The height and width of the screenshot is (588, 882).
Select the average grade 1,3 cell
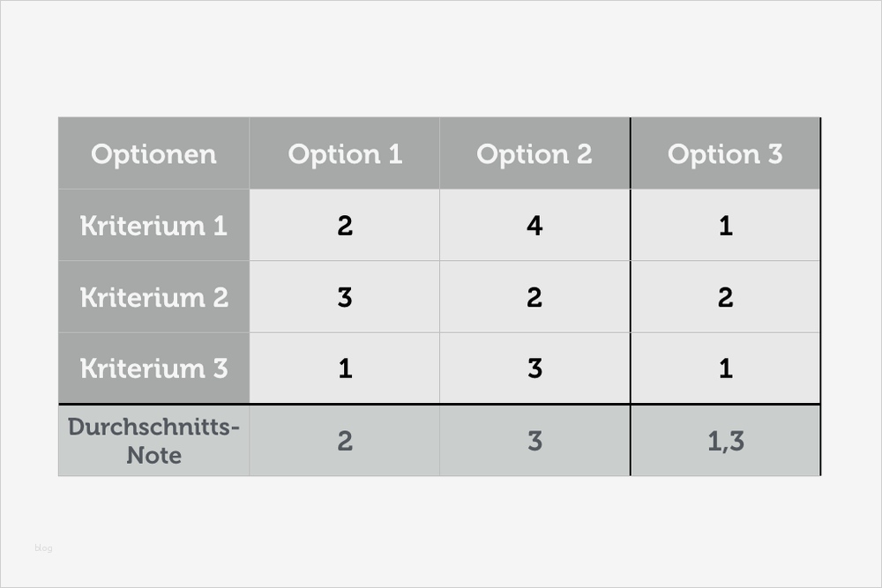pyautogui.click(x=725, y=441)
